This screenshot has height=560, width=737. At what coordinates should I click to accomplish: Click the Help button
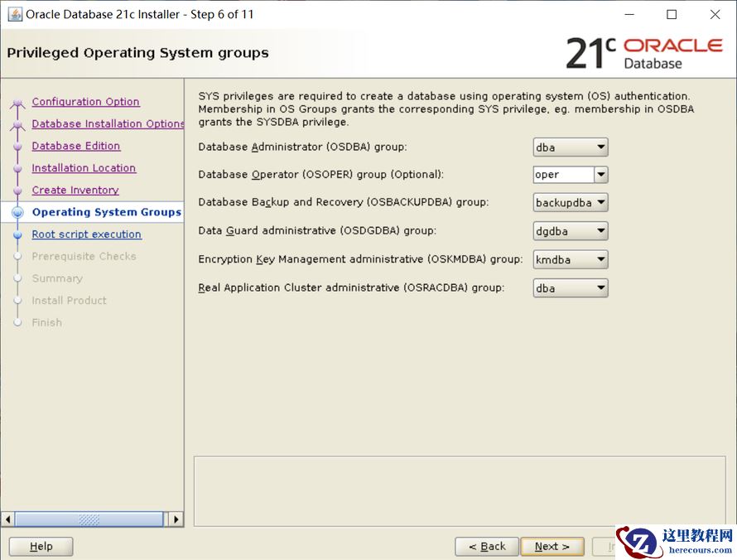(x=41, y=547)
